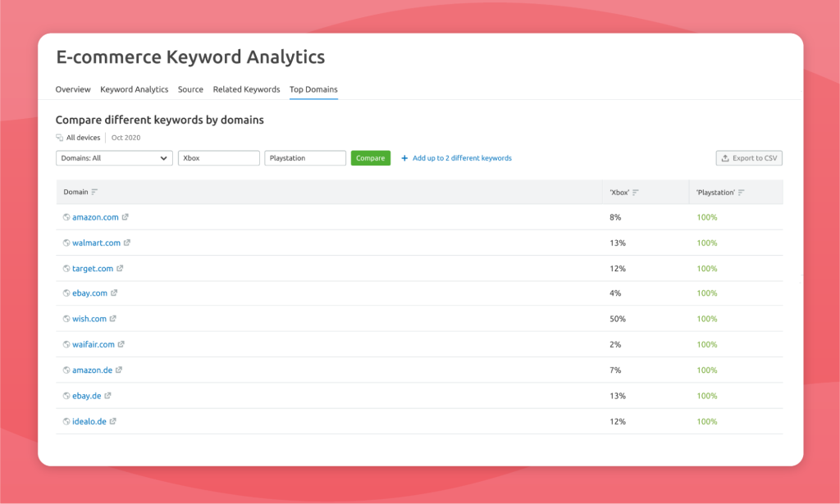Open the Export to CSV export icon
The image size is (840, 504).
(x=727, y=158)
